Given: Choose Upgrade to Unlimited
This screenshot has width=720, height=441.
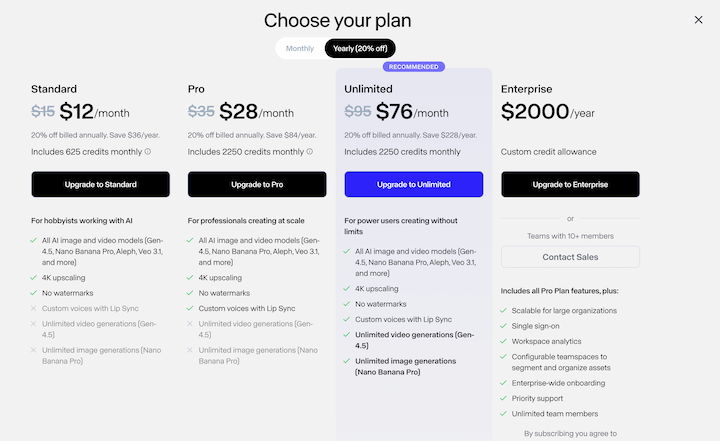Looking at the screenshot, I should 413,184.
